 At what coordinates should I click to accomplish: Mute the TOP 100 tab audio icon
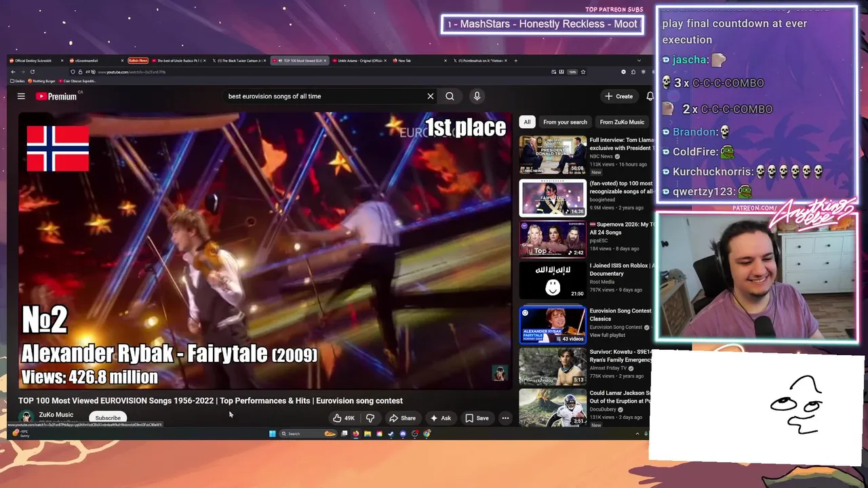click(x=280, y=60)
